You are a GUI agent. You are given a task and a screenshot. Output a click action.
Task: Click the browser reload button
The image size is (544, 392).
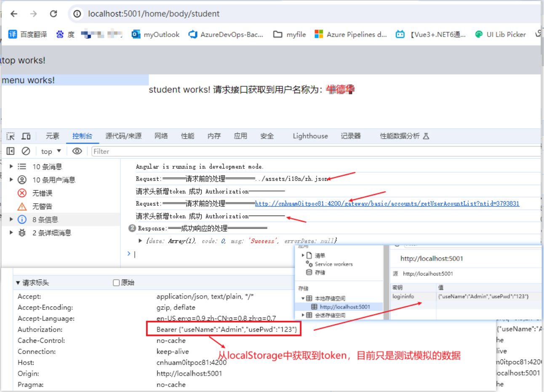point(53,14)
